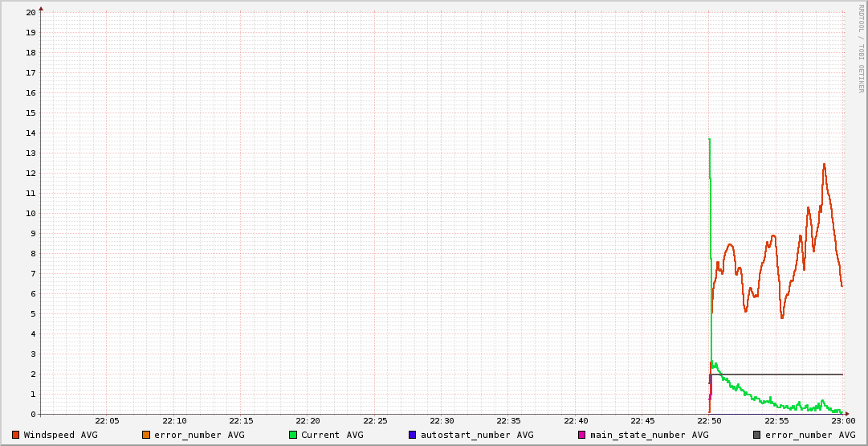Click the 22:50 time axis label
Viewport: 868px width, 446px height.
[x=709, y=421]
